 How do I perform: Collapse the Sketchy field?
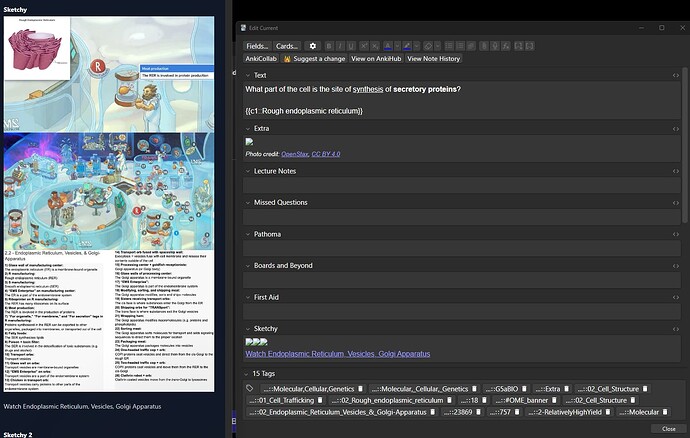pos(248,329)
